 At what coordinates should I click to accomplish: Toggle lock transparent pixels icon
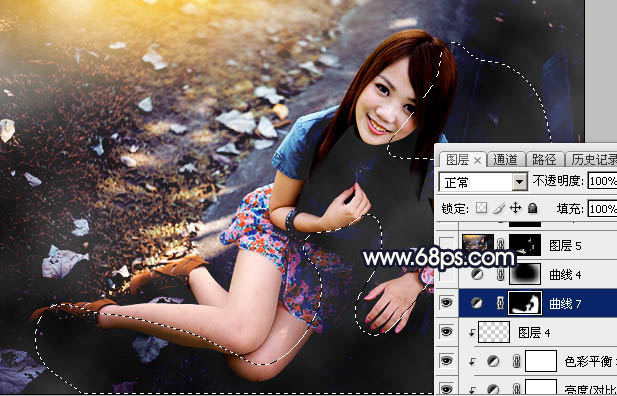click(x=481, y=208)
